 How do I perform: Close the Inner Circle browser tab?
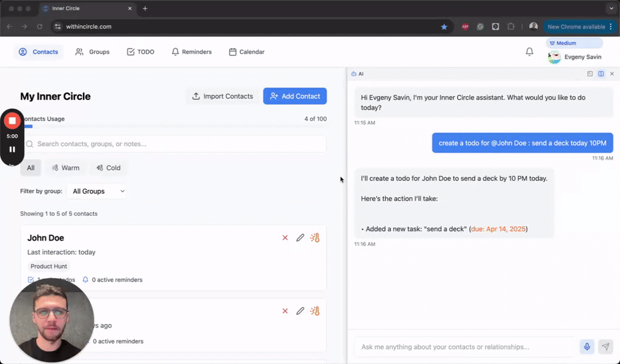(x=130, y=8)
